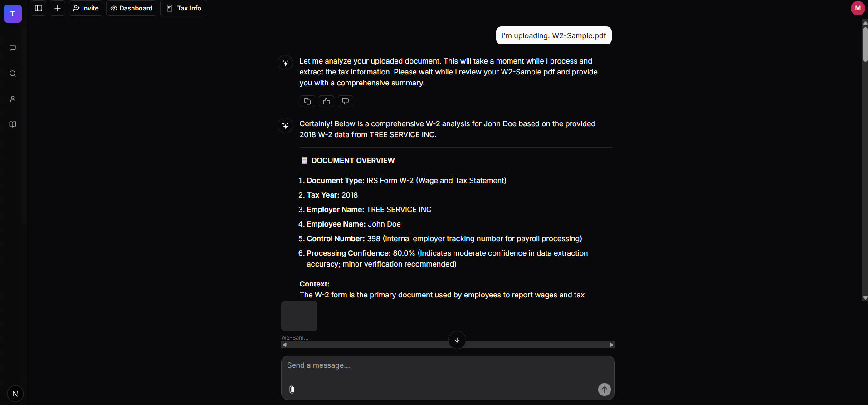Screen dimensions: 868x405
Task: Open the Dashboard tab
Action: click(132, 8)
